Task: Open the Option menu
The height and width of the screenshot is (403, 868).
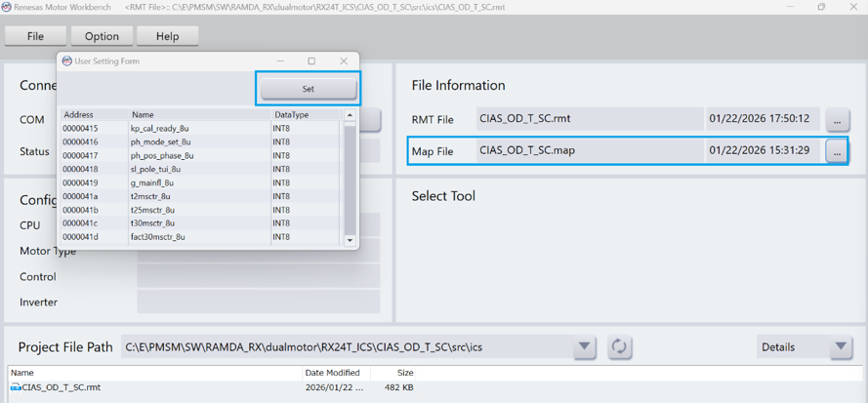Action: [x=102, y=36]
